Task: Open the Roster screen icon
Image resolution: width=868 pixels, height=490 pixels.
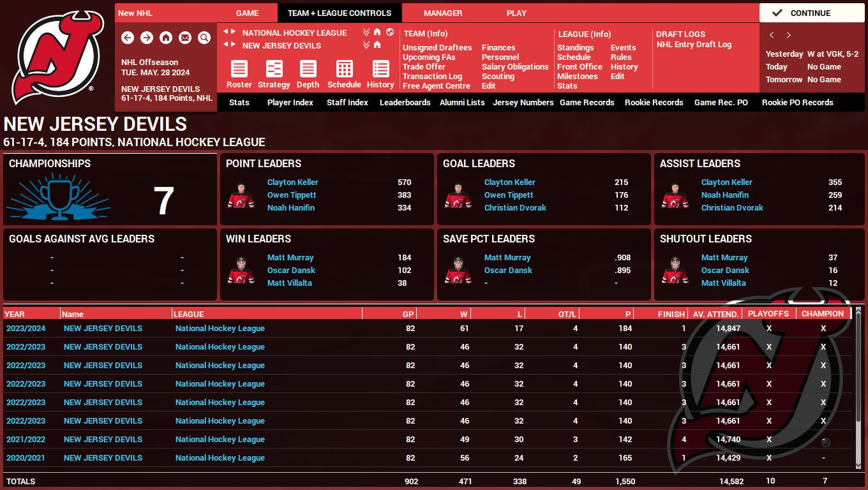Action: pyautogui.click(x=239, y=69)
